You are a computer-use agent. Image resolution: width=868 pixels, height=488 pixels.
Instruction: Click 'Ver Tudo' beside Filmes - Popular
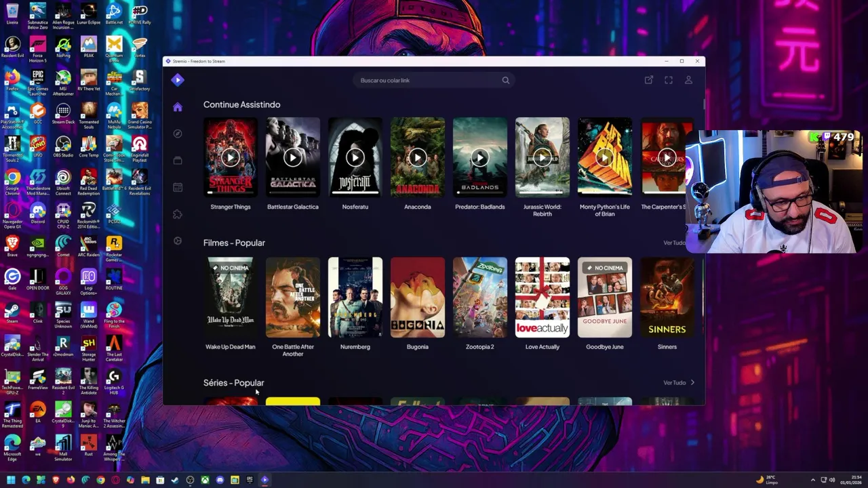point(674,243)
